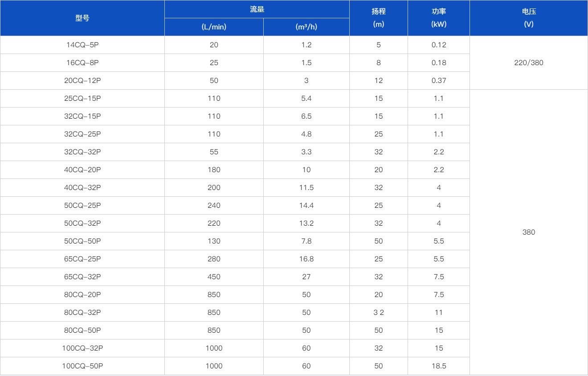Click the 功率 (kW) column header

coord(438,18)
